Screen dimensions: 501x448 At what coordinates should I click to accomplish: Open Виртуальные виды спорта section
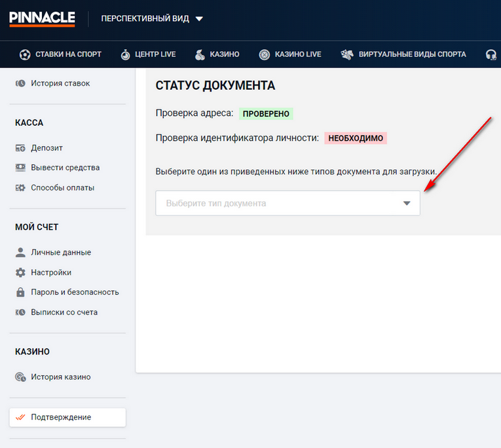coord(412,54)
